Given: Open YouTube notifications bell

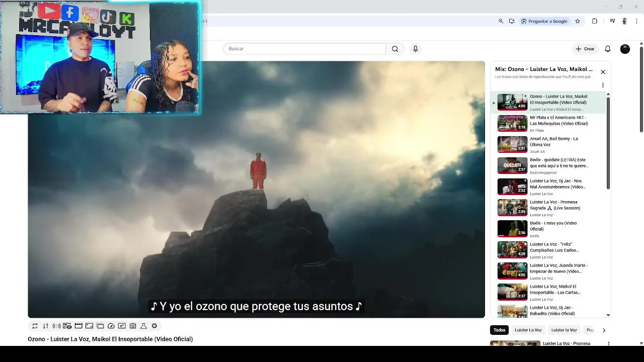Looking at the screenshot, I should [x=608, y=49].
